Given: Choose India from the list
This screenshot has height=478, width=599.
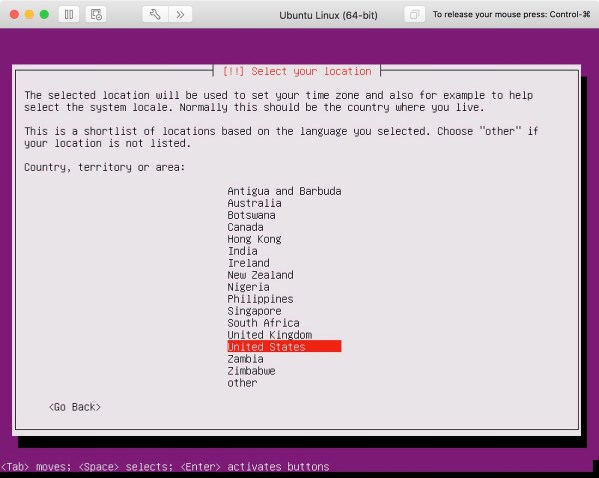Looking at the screenshot, I should (x=243, y=251).
